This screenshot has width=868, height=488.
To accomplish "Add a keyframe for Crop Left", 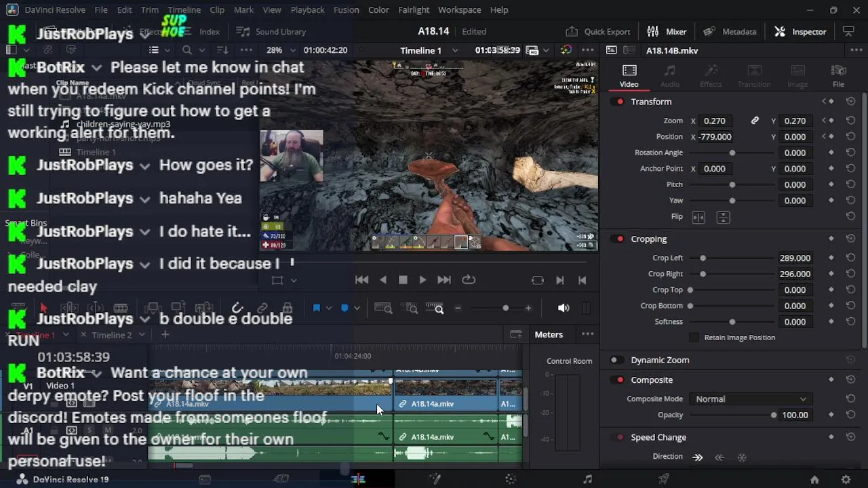I will point(831,258).
